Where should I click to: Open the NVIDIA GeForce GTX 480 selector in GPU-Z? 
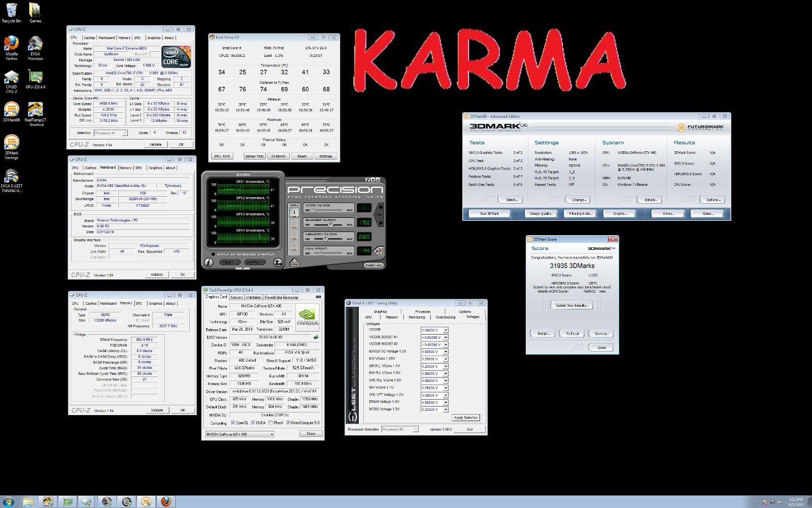point(240,434)
